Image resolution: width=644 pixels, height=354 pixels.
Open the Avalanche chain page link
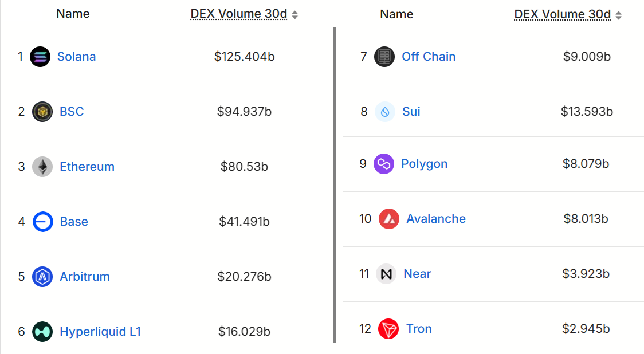[435, 218]
